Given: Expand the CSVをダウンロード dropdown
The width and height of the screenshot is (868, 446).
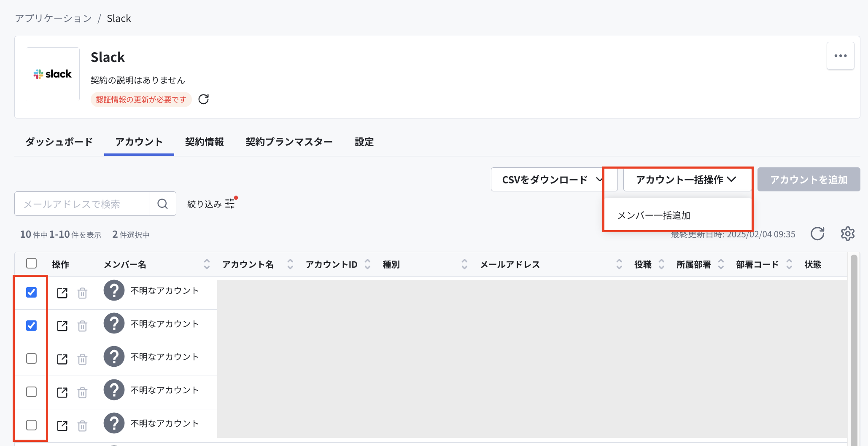Looking at the screenshot, I should 554,180.
